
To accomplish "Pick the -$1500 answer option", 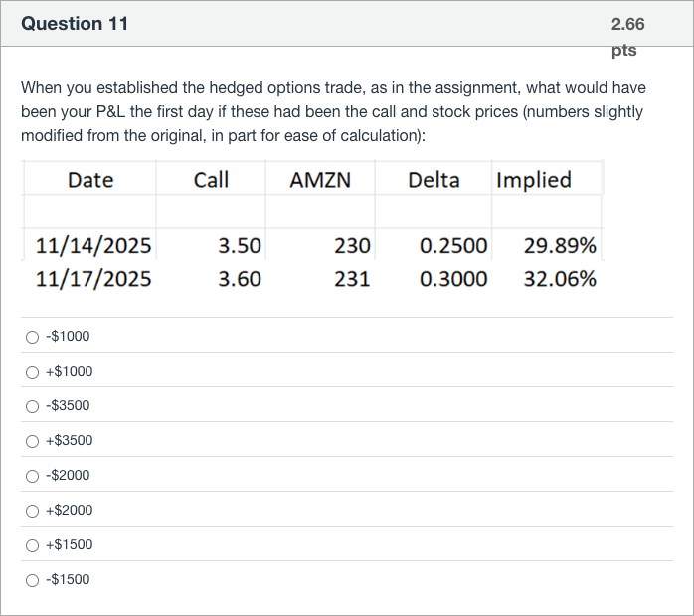I will click(33, 580).
